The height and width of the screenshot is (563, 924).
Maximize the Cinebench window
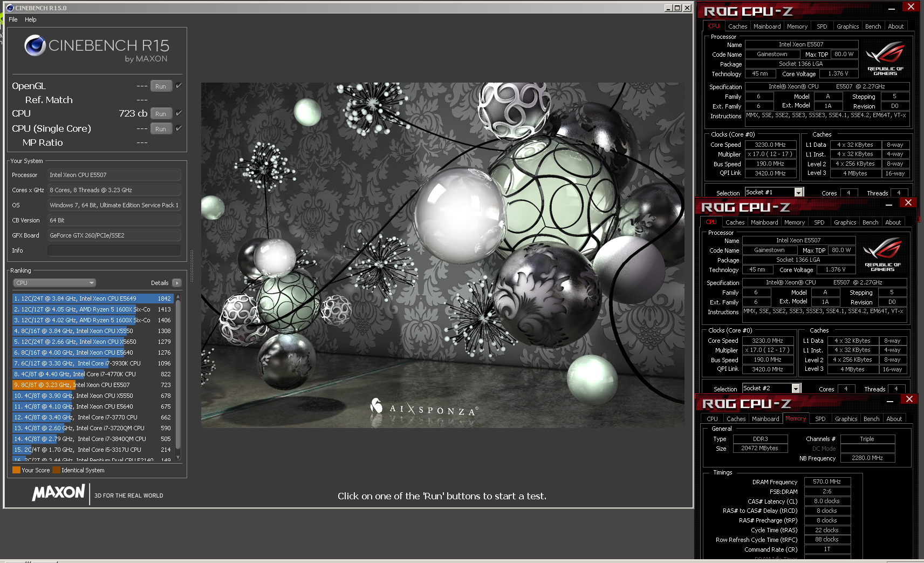point(677,8)
